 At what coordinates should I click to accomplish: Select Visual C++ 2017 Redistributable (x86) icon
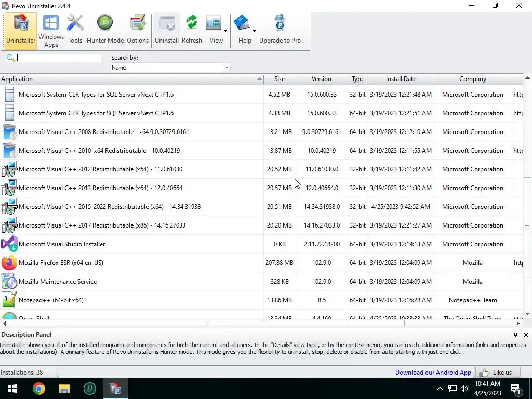pos(9,225)
